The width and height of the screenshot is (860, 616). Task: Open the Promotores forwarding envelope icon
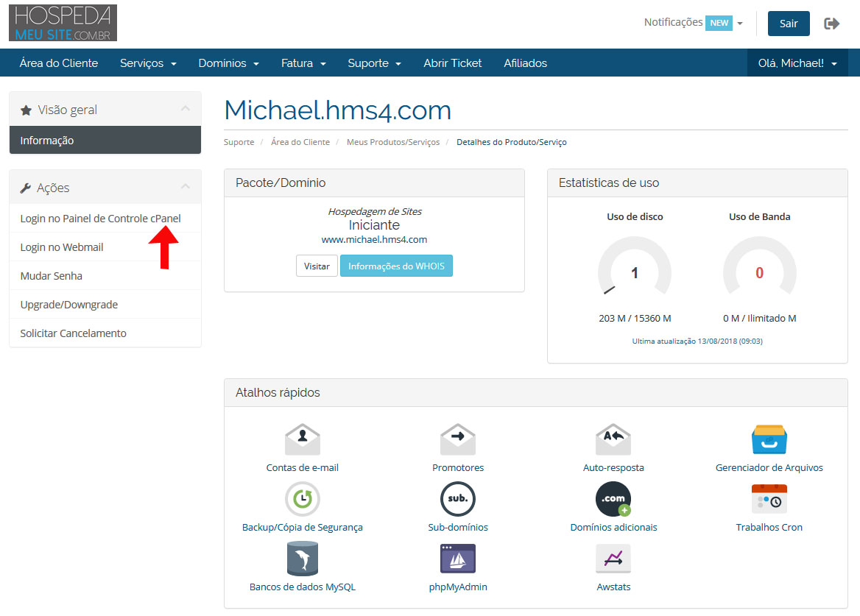pyautogui.click(x=458, y=439)
